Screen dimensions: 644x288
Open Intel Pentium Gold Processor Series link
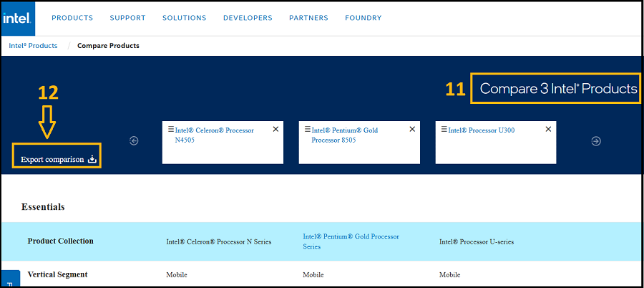351,241
